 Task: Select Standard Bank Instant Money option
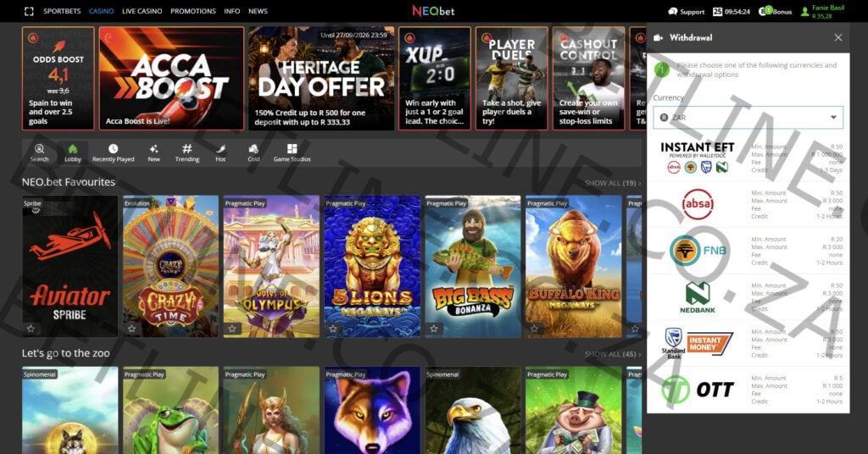pos(748,343)
